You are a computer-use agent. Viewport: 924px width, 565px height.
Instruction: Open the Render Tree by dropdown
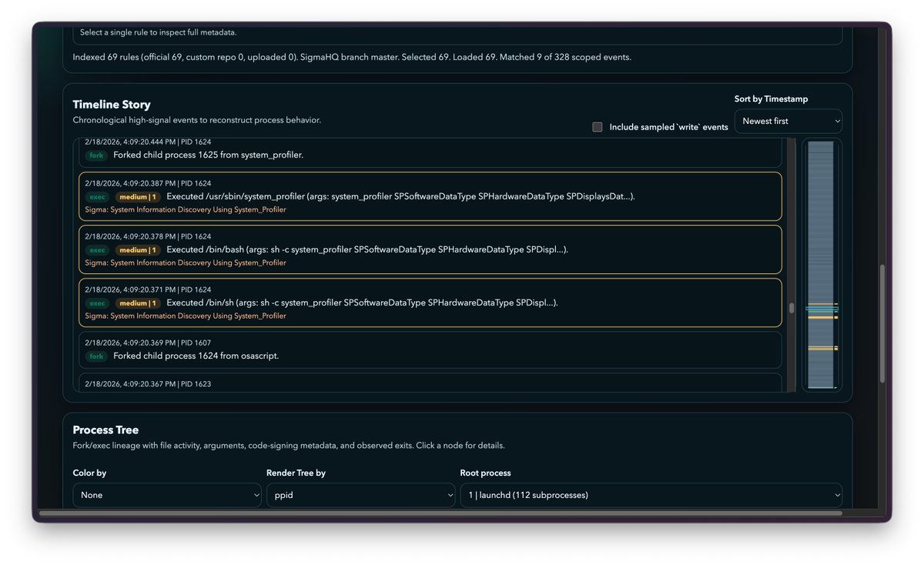361,495
